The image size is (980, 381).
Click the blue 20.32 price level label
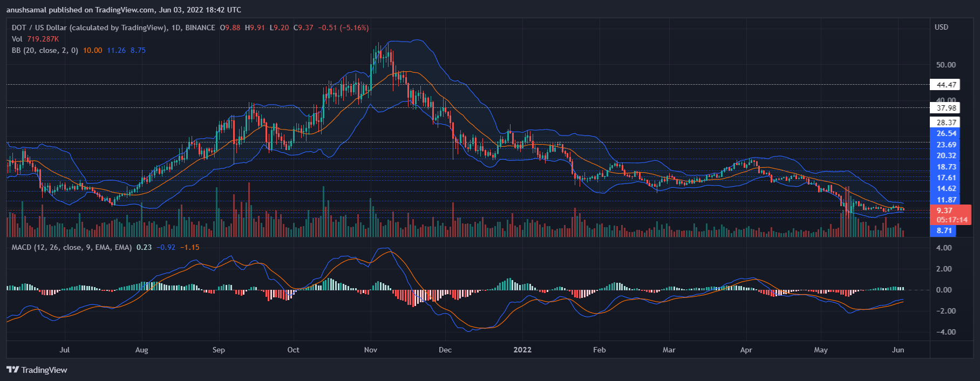click(946, 155)
